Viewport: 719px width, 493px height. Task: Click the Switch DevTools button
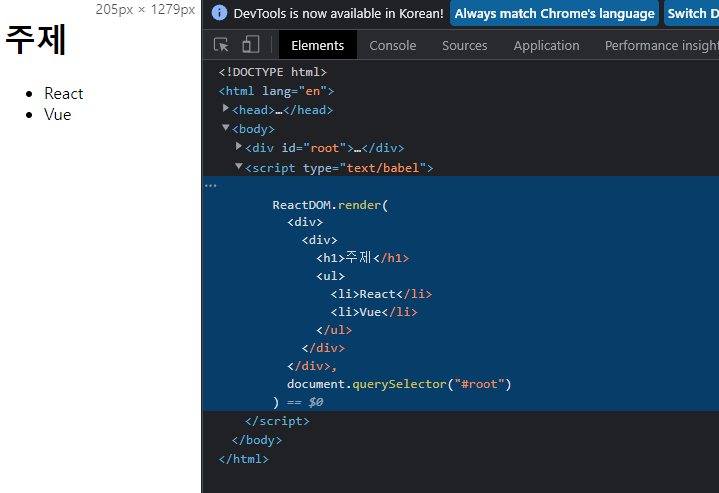[x=691, y=13]
